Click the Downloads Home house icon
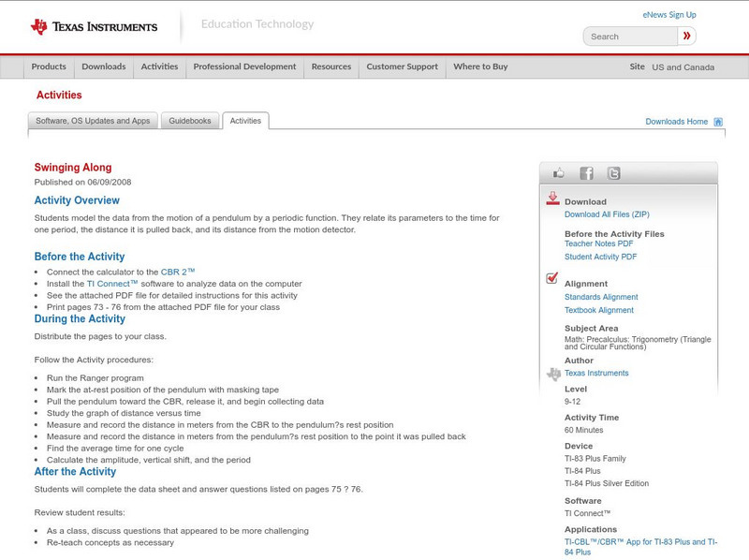This screenshot has height=560, width=749. point(718,122)
